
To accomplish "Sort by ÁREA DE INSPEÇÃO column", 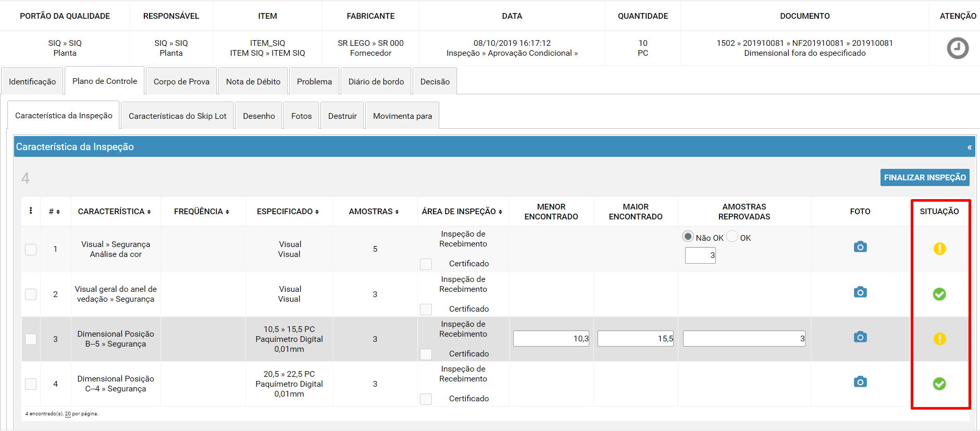I will tap(462, 212).
